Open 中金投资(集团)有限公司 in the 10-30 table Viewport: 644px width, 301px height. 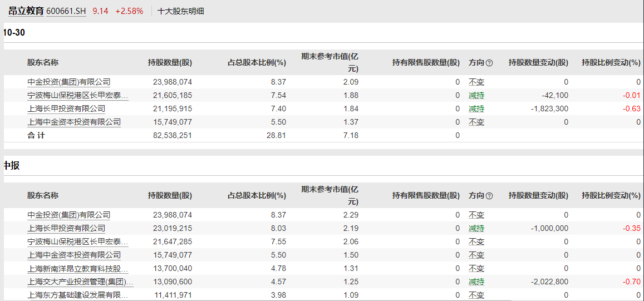pos(68,82)
